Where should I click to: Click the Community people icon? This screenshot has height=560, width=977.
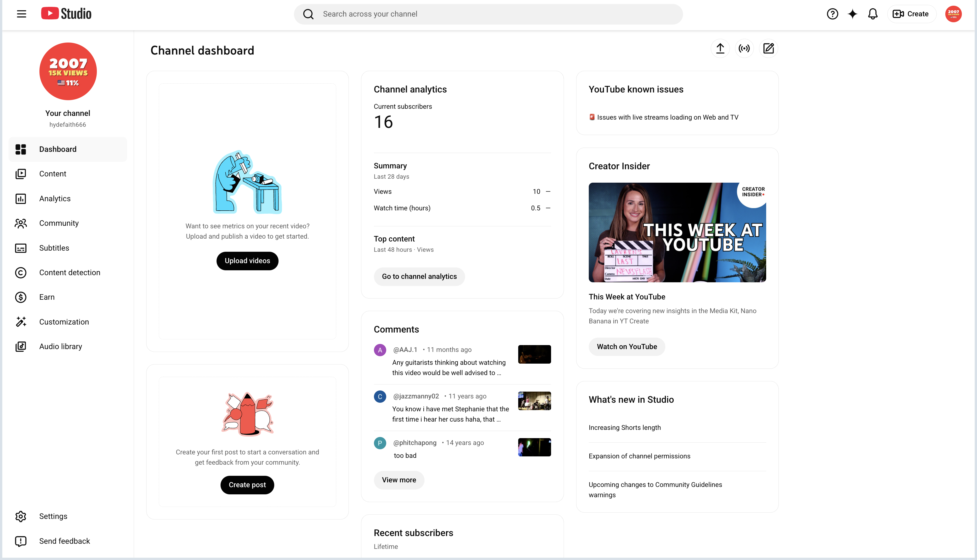point(21,223)
